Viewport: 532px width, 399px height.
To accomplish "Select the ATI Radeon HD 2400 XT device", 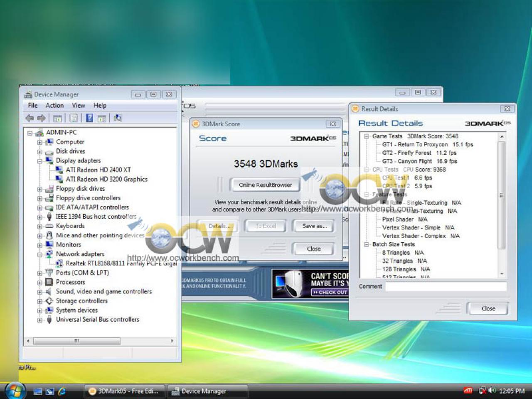I will pos(98,170).
